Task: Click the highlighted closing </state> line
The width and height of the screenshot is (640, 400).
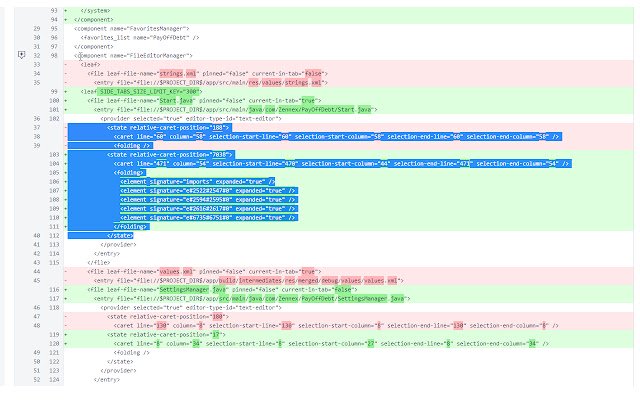Action: (120, 236)
